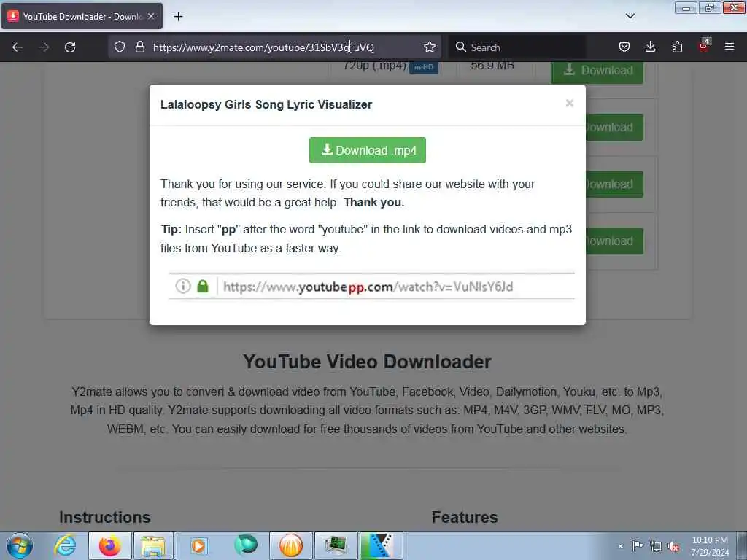Open the clock showing 10:10 PM

(x=710, y=546)
